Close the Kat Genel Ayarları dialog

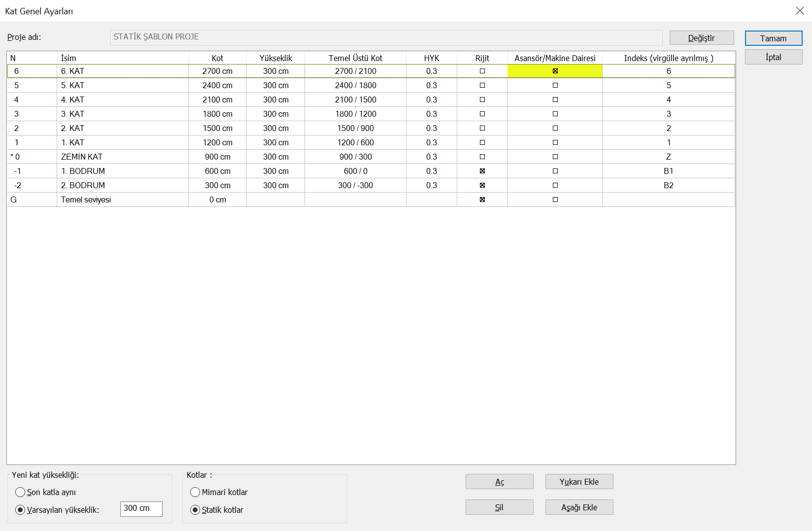pos(800,11)
